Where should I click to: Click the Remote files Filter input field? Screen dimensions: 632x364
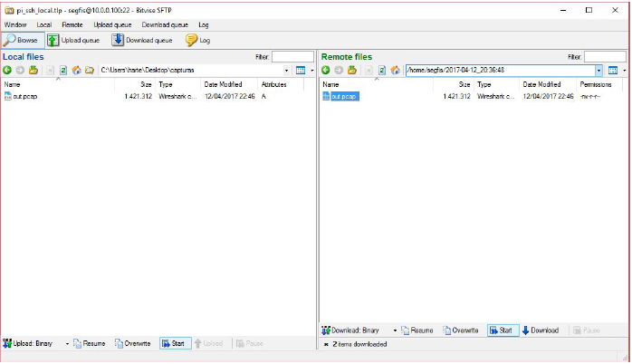click(x=605, y=56)
